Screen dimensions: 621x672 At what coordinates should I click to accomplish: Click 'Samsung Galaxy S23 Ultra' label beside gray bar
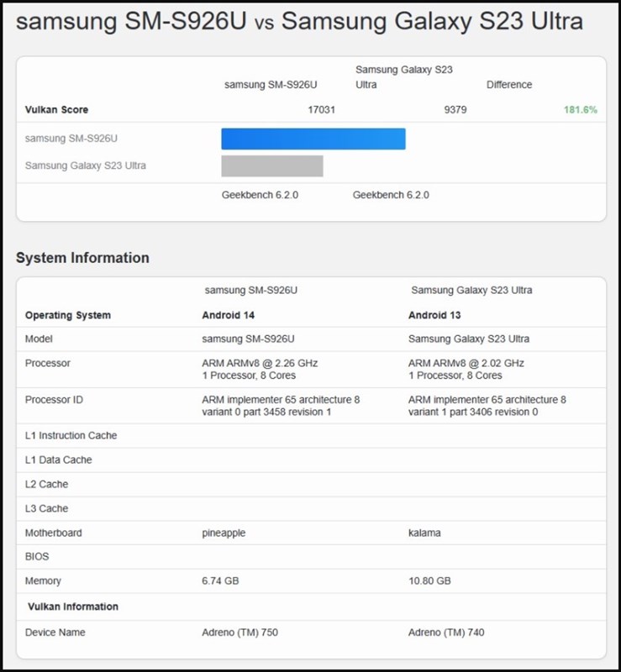(86, 165)
